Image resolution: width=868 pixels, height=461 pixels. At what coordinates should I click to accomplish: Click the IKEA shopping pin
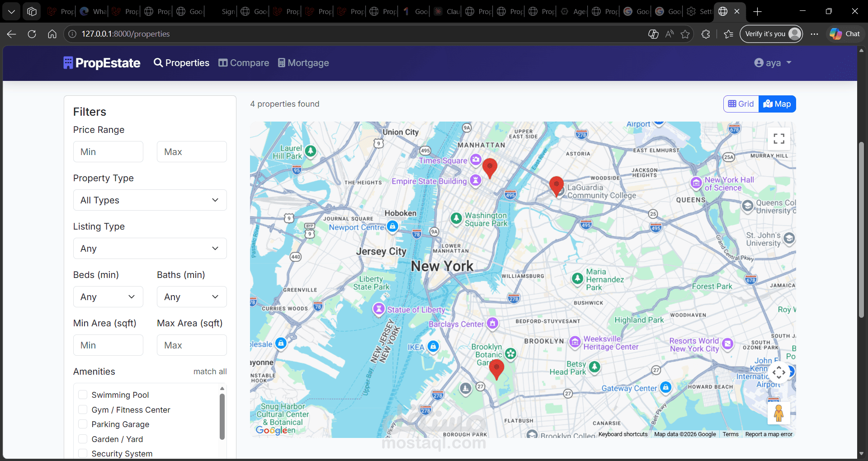coord(433,346)
